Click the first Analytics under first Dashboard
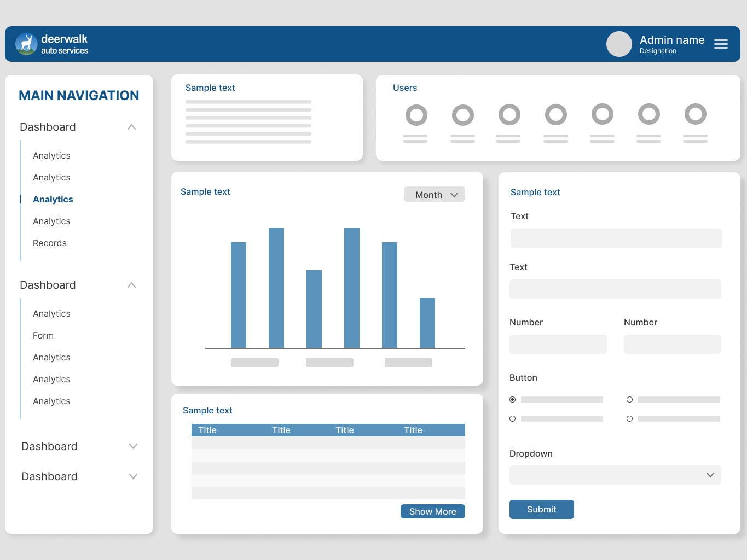747x560 pixels. coord(51,155)
